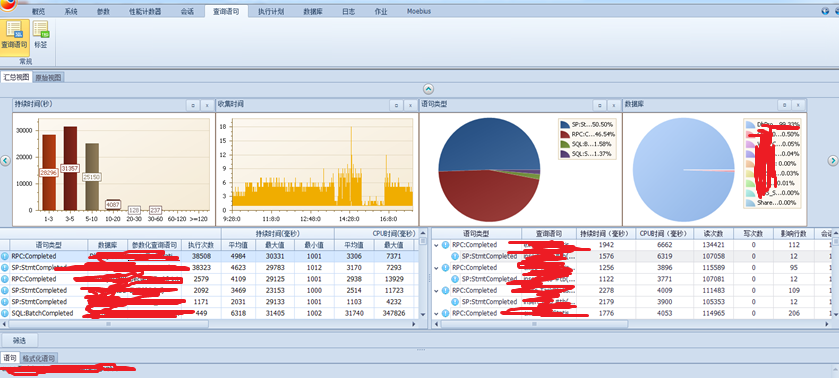Switch to 格式化语句 tab
Viewport: 839px width, 378px height.
[x=39, y=358]
